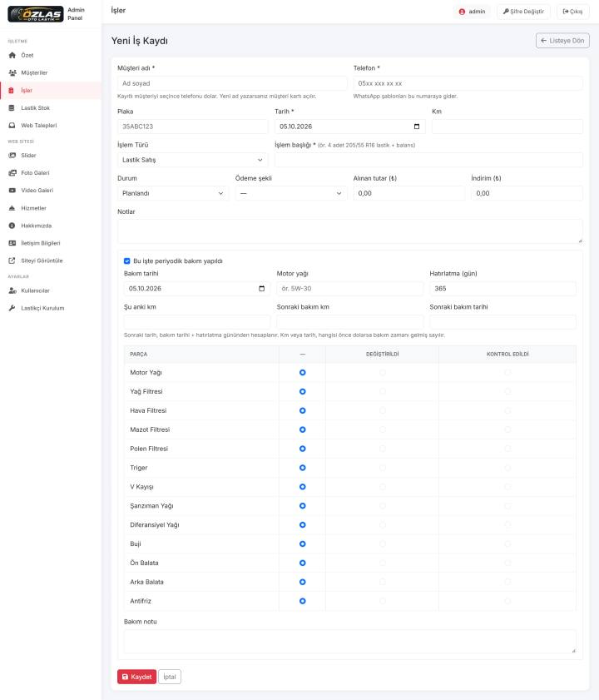Click the service icon beside Hizmetler
The width and height of the screenshot is (599, 700).
(x=12, y=208)
